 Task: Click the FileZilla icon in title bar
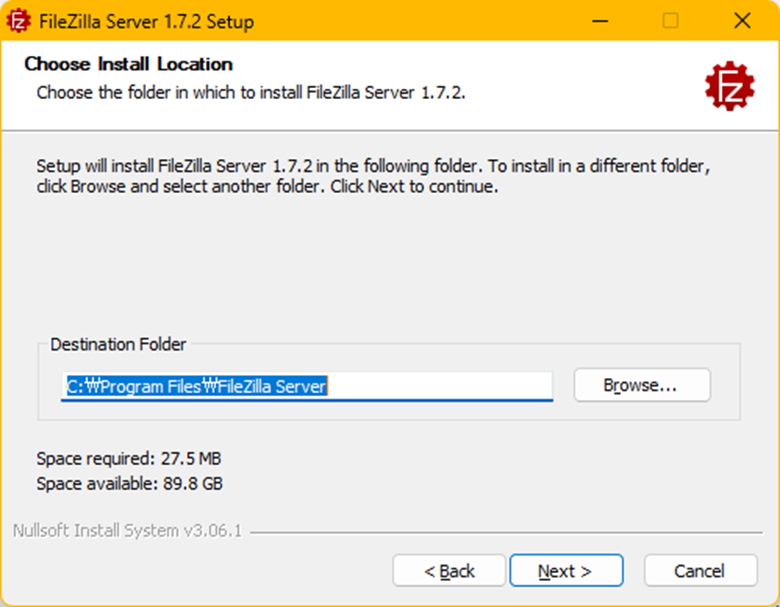tap(18, 21)
